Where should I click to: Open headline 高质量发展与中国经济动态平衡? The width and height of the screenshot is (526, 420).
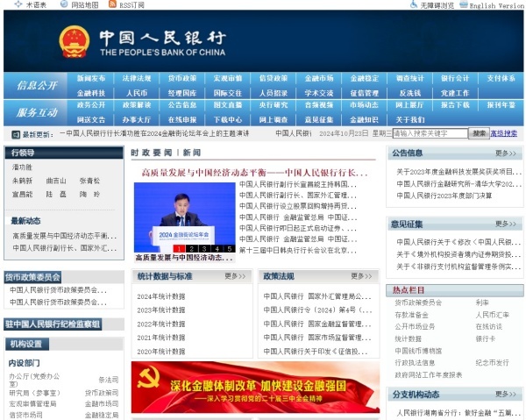click(254, 173)
